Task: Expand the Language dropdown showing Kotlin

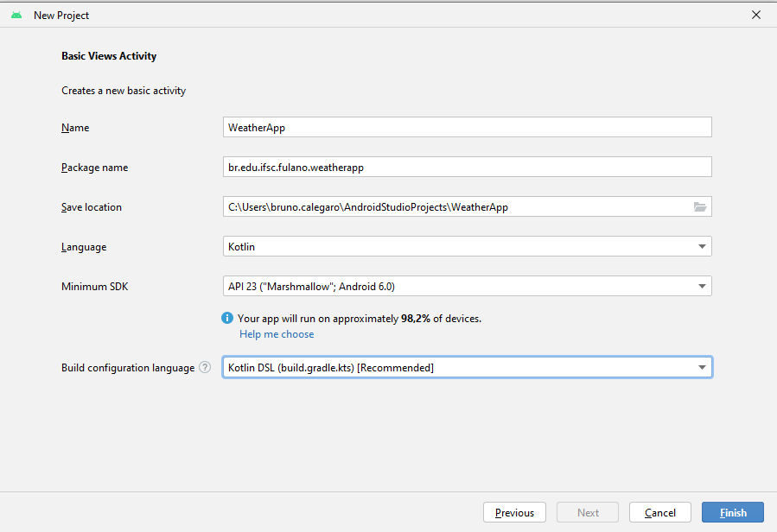Action: [701, 247]
